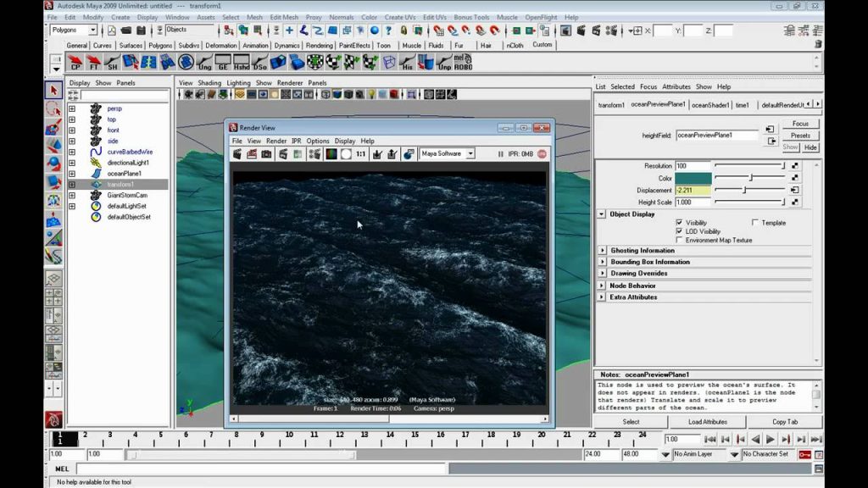The height and width of the screenshot is (488, 868).
Task: Expand Node Behavior section
Action: [x=603, y=286]
